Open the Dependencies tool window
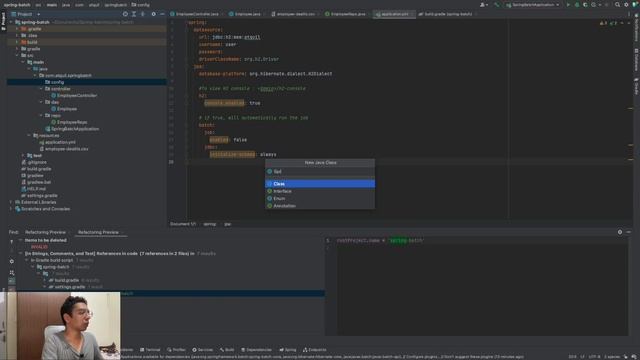The width and height of the screenshot is (640, 360). [x=256, y=350]
